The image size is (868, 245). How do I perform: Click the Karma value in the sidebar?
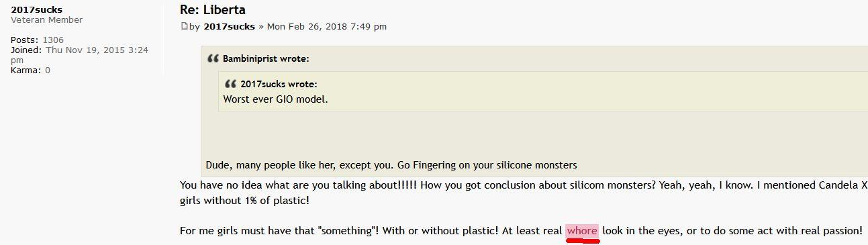tap(48, 70)
